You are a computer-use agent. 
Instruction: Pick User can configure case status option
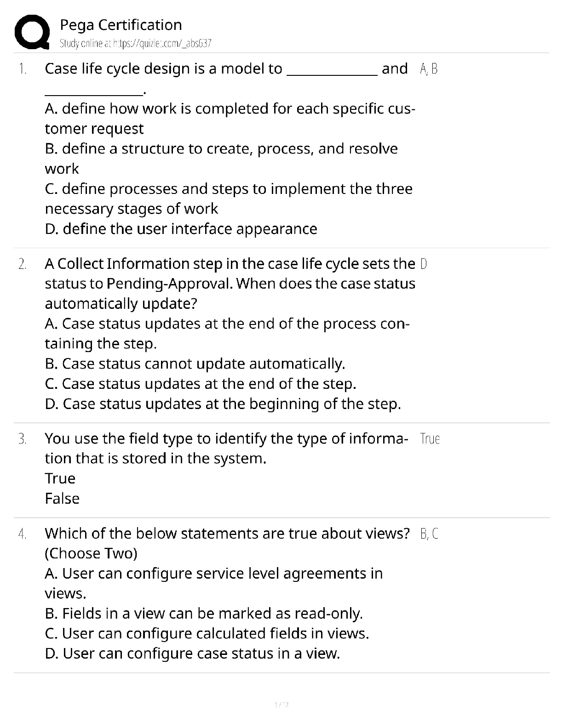click(x=192, y=654)
